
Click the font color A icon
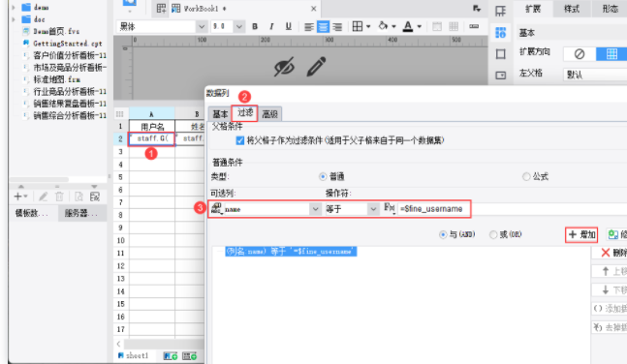click(x=408, y=26)
